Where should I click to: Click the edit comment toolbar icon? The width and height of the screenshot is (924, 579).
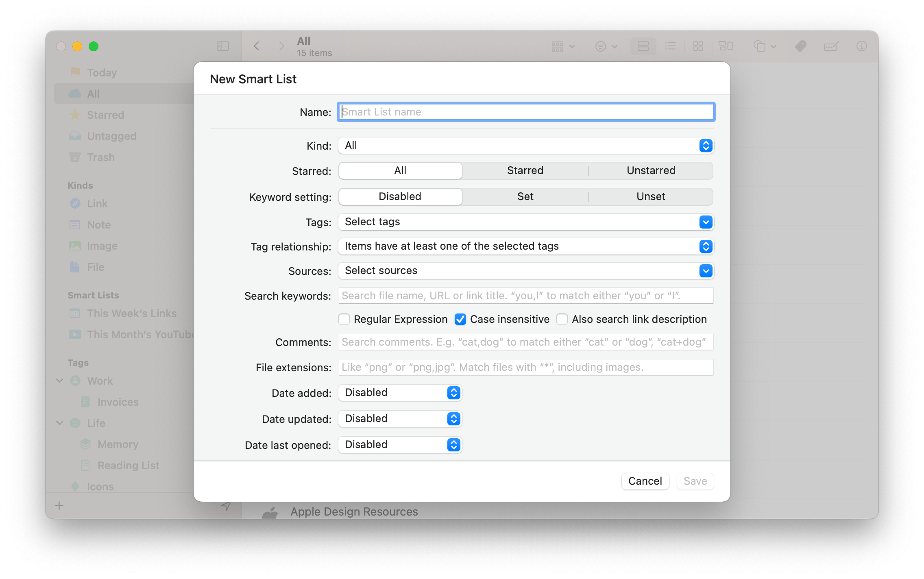(x=831, y=46)
